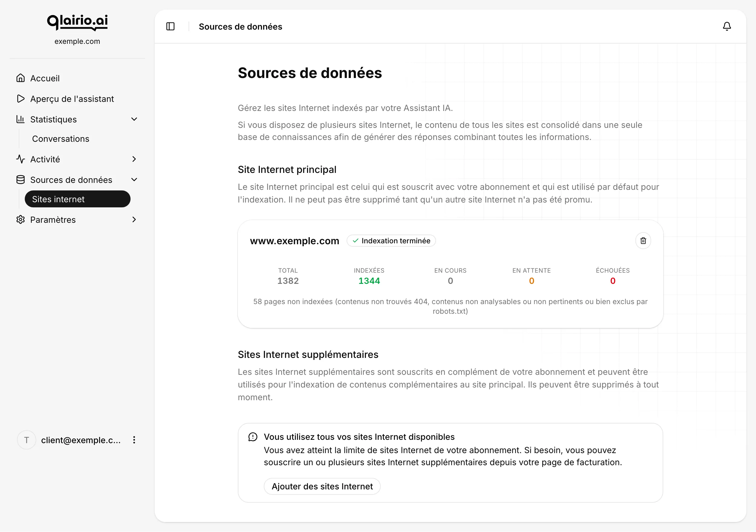
Task: Click the TOTAL value 1382
Action: coord(288,281)
